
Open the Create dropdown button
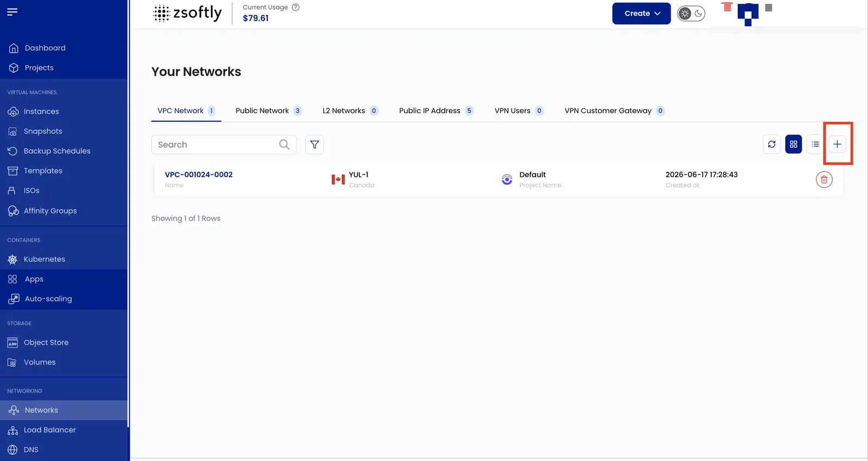point(641,14)
